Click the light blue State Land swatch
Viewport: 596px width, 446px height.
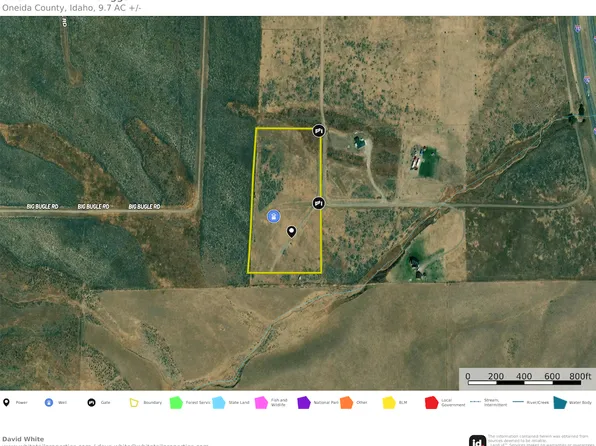click(219, 402)
